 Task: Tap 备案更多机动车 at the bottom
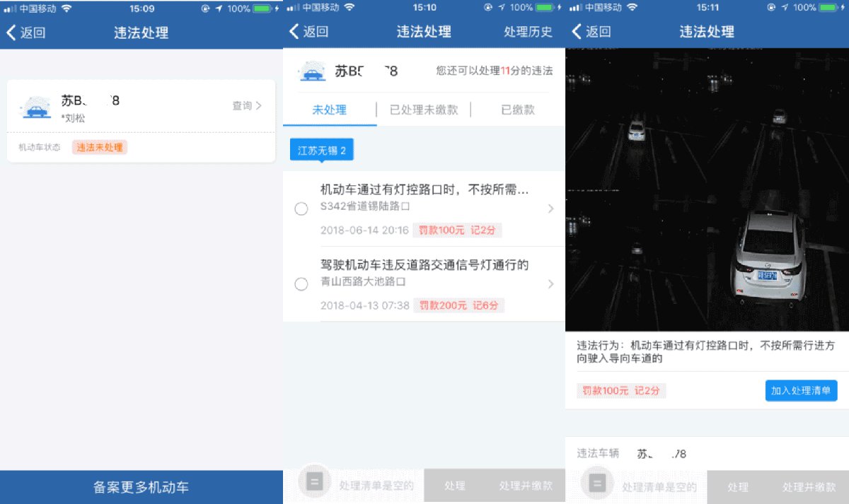141,487
